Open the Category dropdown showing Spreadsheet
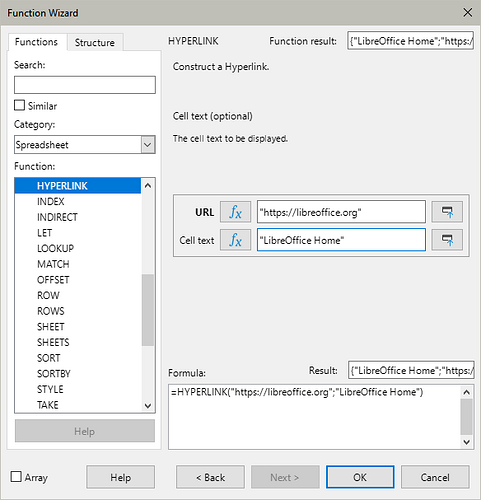Viewport: 481px width, 500px height. click(85, 145)
